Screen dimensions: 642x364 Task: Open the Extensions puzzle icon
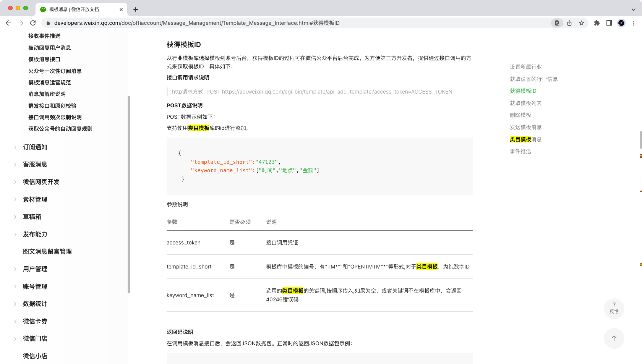pos(597,23)
